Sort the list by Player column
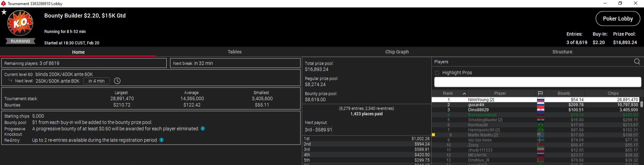Image resolution: width=644 pixels, height=165 pixels. click(500, 93)
